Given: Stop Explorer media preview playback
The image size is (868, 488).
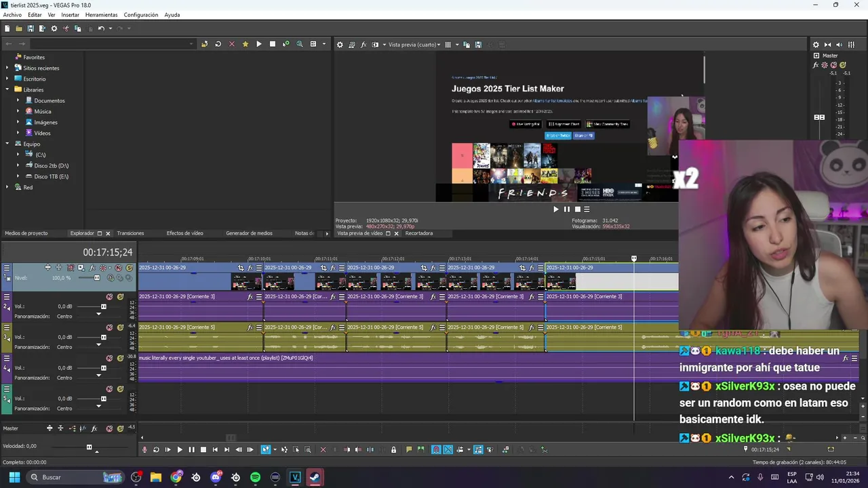Looking at the screenshot, I should [273, 44].
